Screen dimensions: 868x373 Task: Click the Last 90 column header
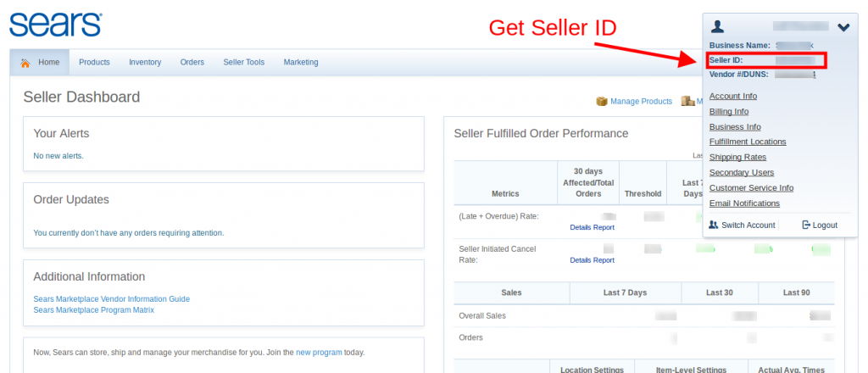click(797, 292)
